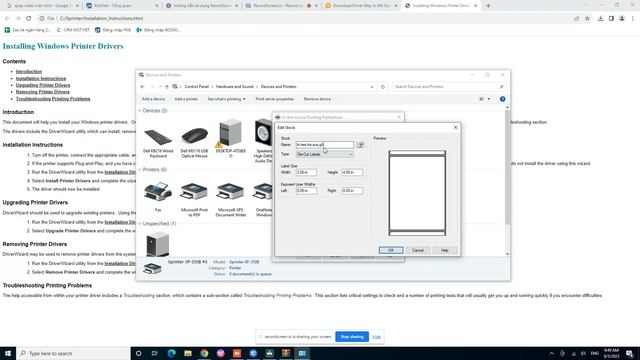Click Explorer back arrow in Devices and Printers

coord(142,87)
